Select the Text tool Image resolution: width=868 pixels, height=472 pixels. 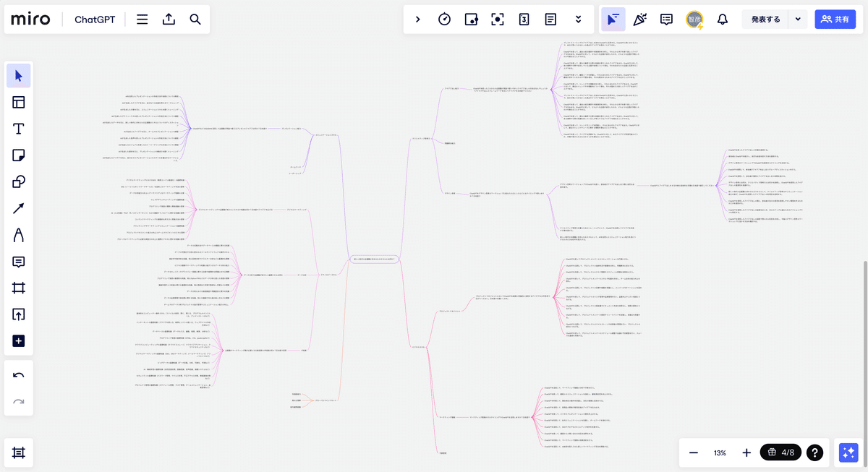tap(19, 129)
